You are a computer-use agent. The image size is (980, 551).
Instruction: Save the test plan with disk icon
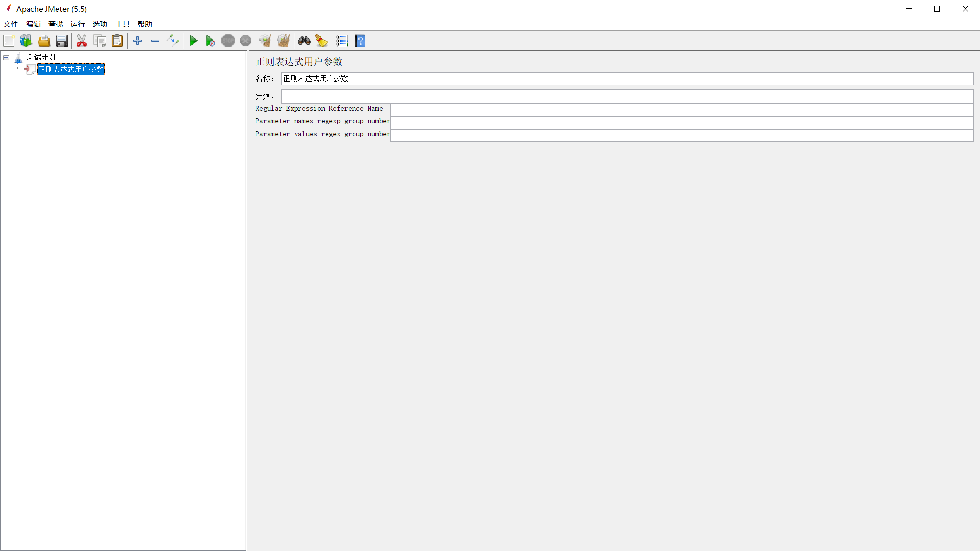coord(61,41)
